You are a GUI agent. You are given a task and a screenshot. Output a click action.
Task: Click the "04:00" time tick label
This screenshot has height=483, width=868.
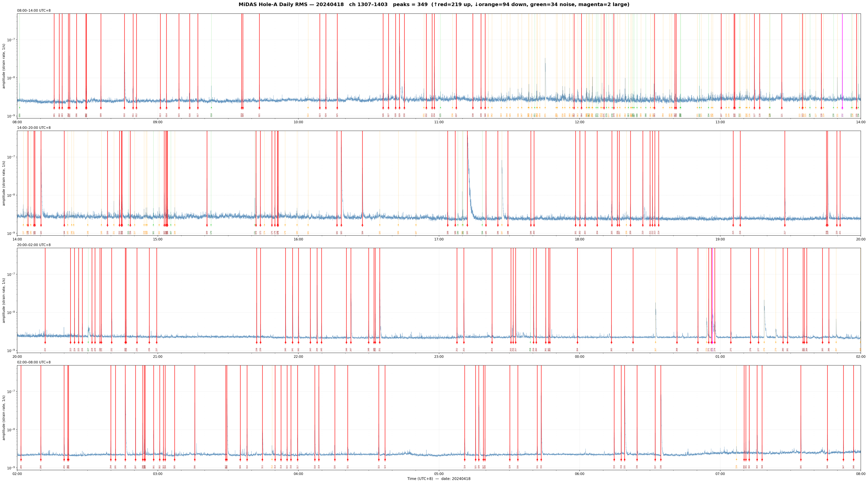[298, 474]
